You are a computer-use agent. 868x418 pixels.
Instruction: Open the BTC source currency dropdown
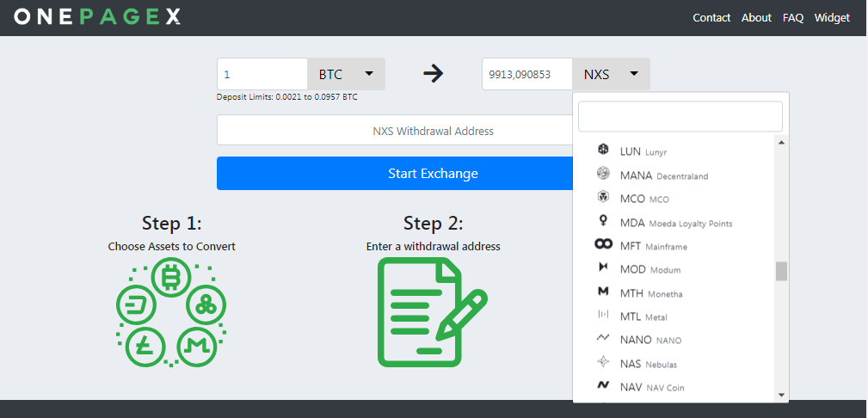coord(346,74)
